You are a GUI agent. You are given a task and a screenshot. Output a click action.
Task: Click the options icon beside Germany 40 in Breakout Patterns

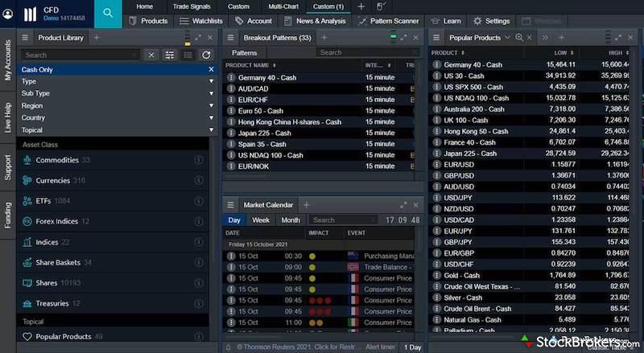tap(230, 78)
